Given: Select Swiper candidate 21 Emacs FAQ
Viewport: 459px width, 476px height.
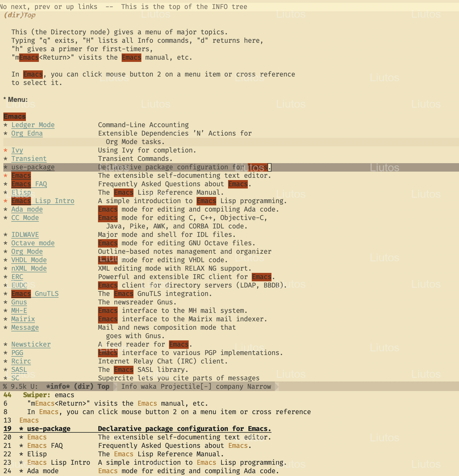Looking at the screenshot, I should (x=229, y=446).
